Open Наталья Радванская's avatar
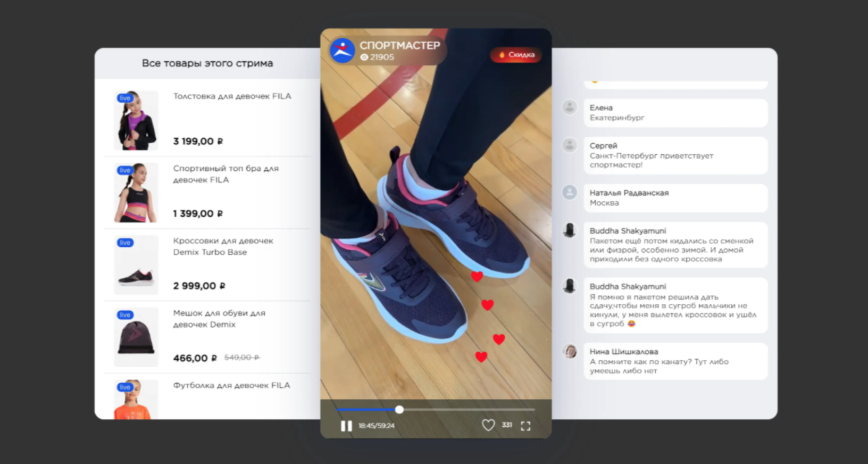 (570, 192)
